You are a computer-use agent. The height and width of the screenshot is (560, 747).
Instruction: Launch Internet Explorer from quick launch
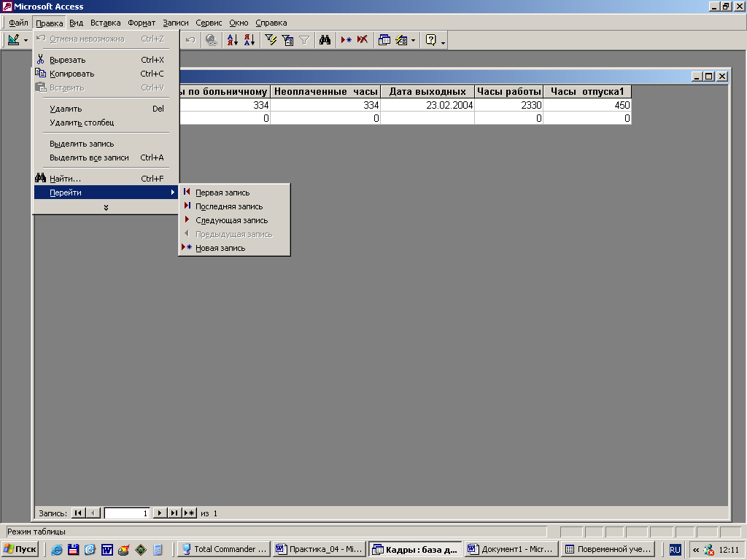57,550
